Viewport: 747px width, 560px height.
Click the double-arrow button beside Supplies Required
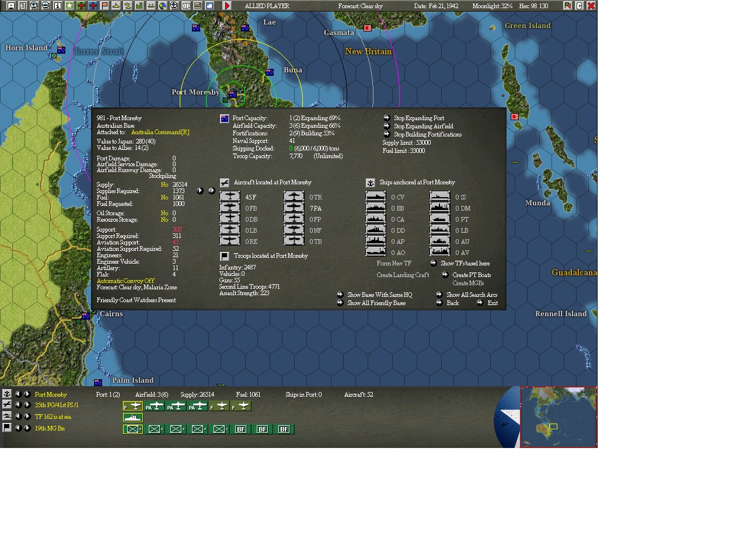(211, 191)
